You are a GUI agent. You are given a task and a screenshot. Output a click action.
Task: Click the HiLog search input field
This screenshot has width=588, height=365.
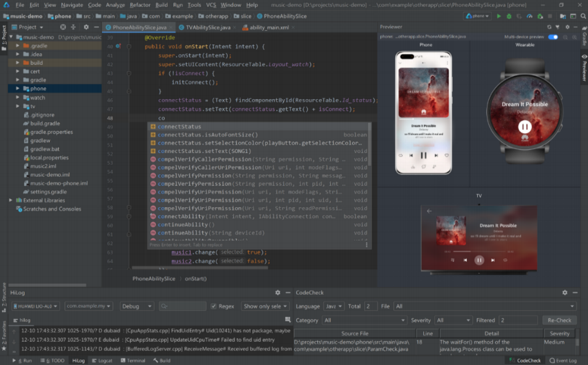(183, 306)
